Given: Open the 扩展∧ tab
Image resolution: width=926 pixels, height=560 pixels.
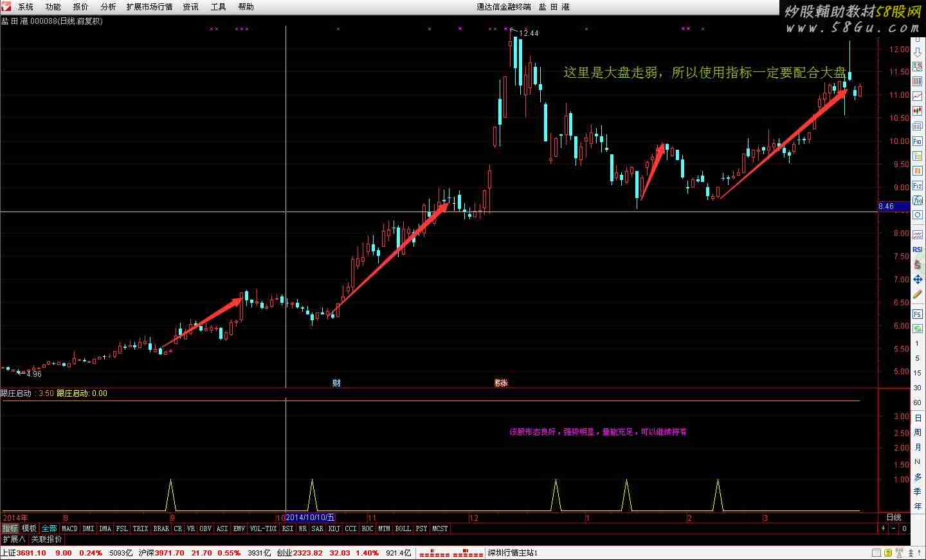Looking at the screenshot, I should tap(14, 539).
